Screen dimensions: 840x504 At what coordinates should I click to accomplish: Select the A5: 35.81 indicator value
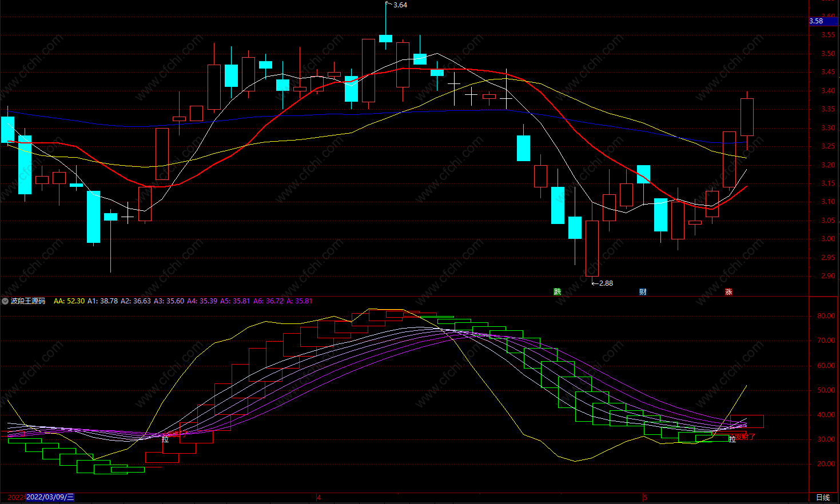[x=235, y=301]
